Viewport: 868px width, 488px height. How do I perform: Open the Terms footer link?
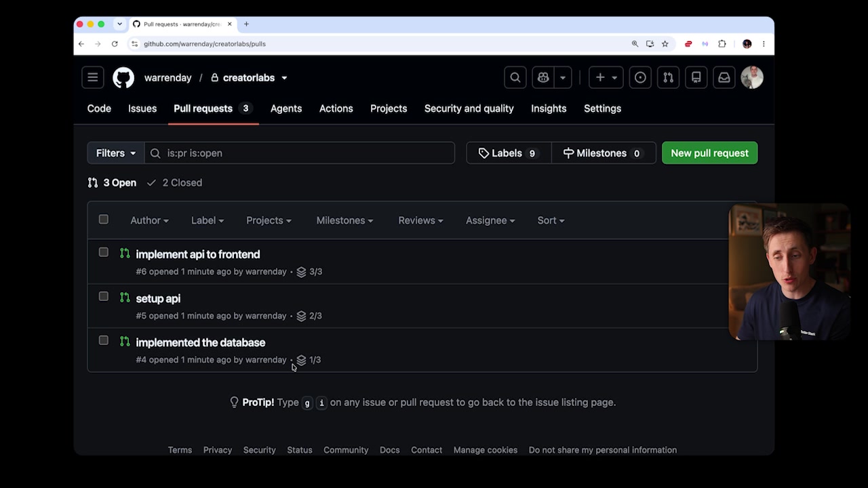pos(180,450)
